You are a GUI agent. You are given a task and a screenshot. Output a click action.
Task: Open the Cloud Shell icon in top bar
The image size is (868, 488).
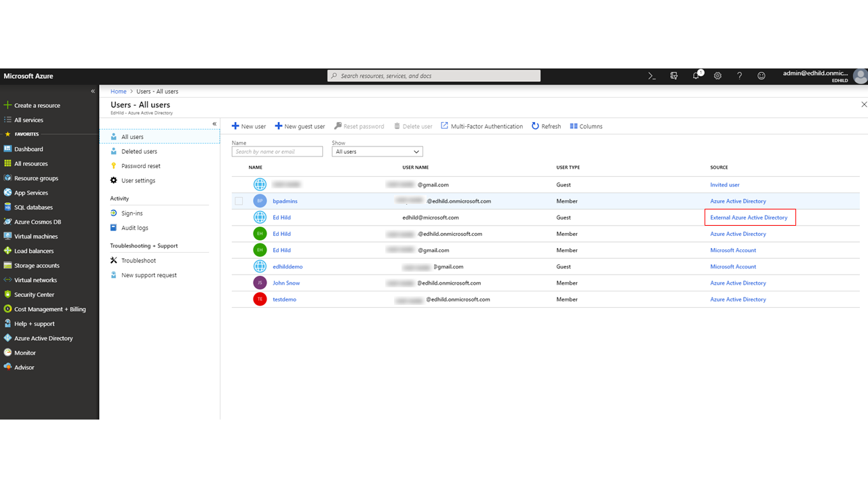point(652,76)
